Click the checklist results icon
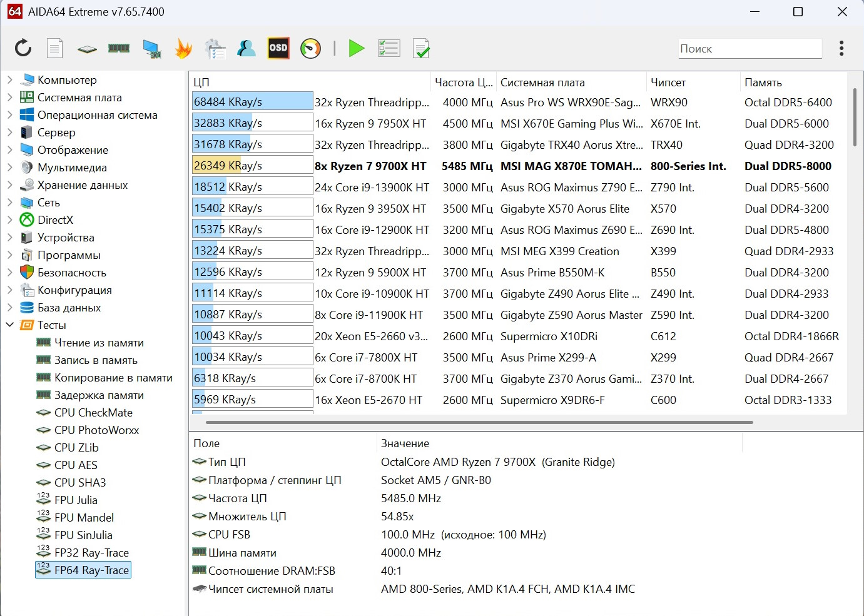The image size is (864, 616). [389, 48]
